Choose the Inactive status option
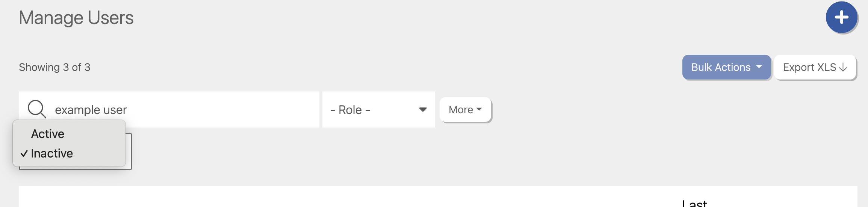The image size is (868, 207). click(x=52, y=153)
